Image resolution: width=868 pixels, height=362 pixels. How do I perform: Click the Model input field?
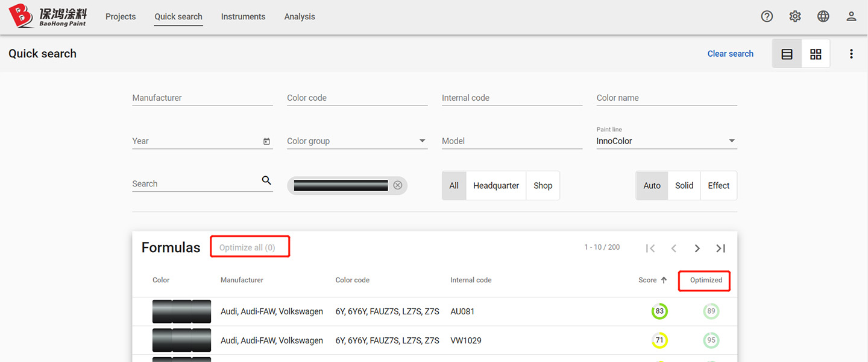(x=512, y=141)
